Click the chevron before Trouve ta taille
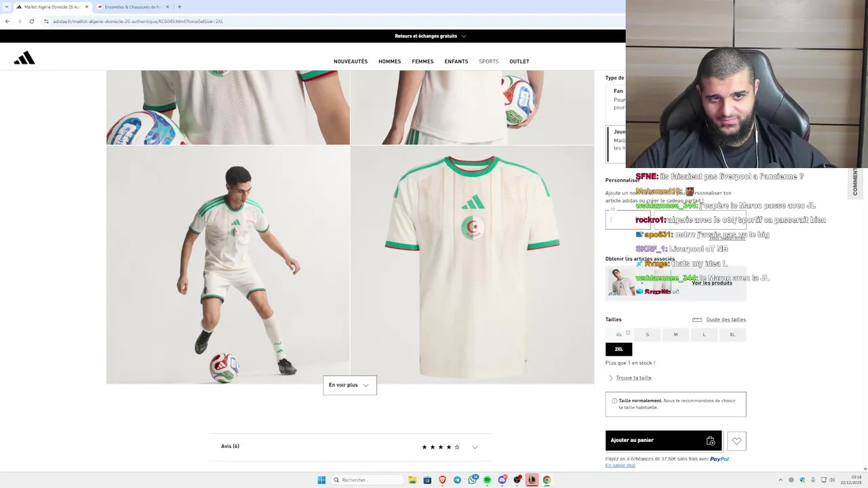 [610, 378]
